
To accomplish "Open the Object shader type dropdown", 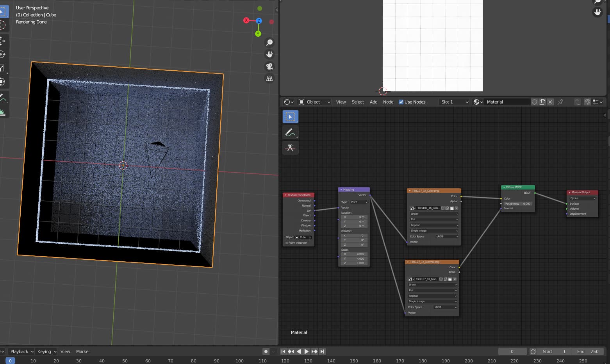I will (x=314, y=102).
